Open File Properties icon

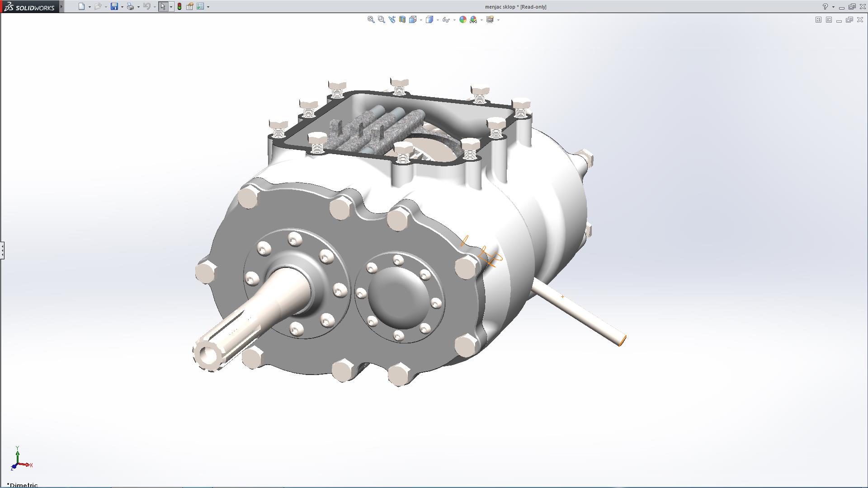click(190, 7)
